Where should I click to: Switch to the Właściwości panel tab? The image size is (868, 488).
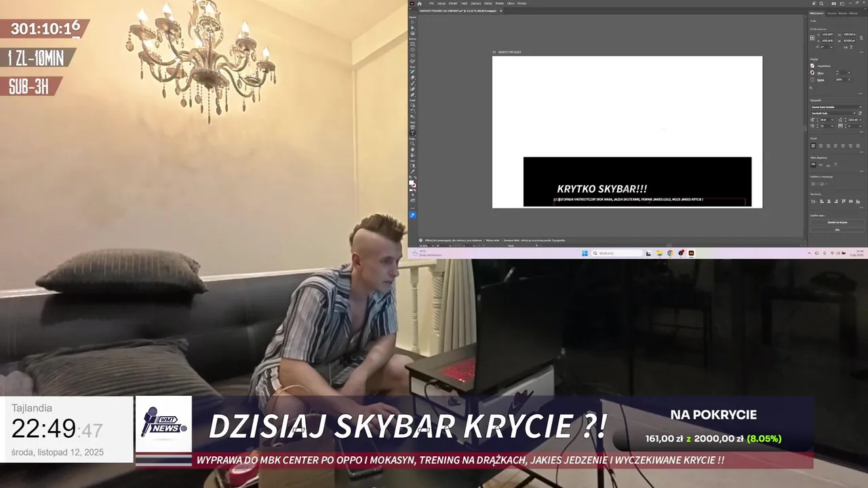(816, 13)
